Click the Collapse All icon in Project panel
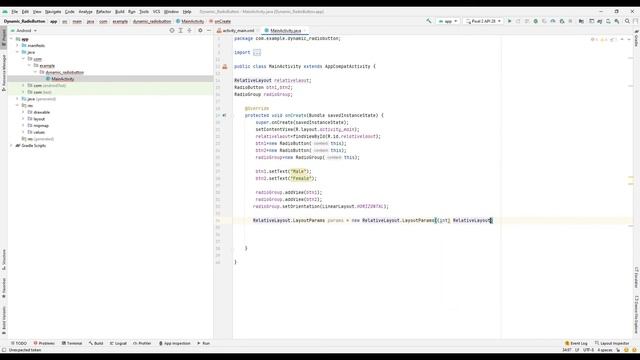640x360 pixels. pyautogui.click(x=189, y=30)
